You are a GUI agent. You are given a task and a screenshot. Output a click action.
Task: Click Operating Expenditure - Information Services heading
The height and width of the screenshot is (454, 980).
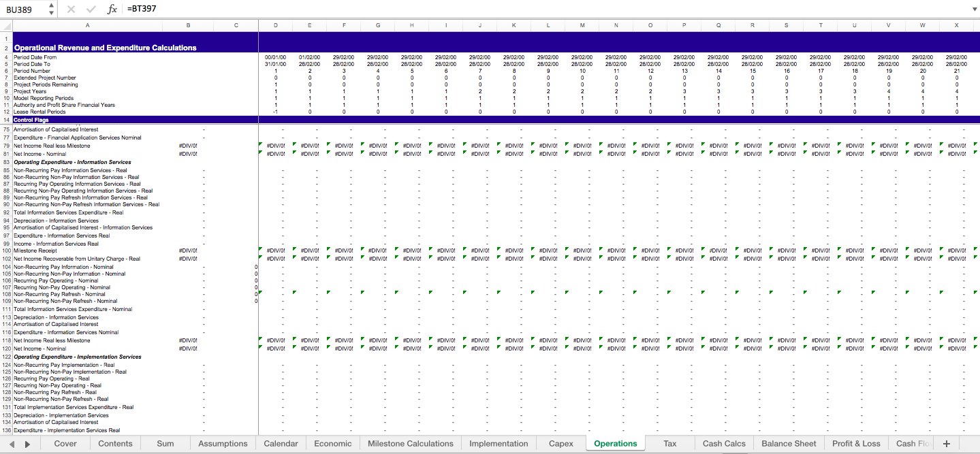(72, 162)
